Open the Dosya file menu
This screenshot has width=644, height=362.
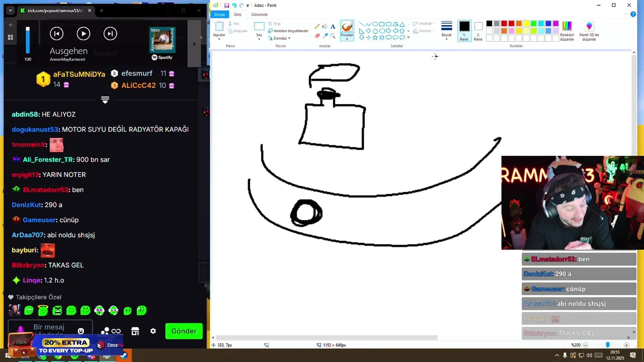(219, 15)
